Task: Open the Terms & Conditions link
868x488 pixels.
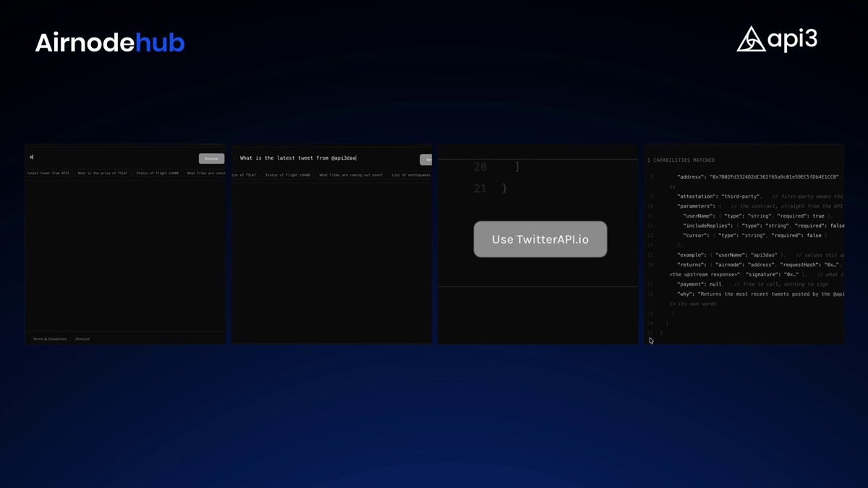Action: click(49, 338)
